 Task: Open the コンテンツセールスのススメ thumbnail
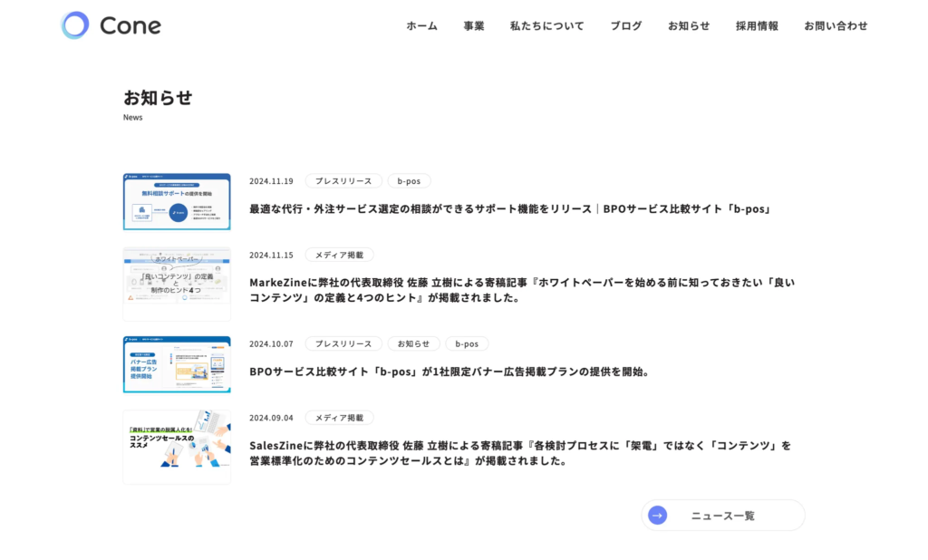(x=177, y=447)
